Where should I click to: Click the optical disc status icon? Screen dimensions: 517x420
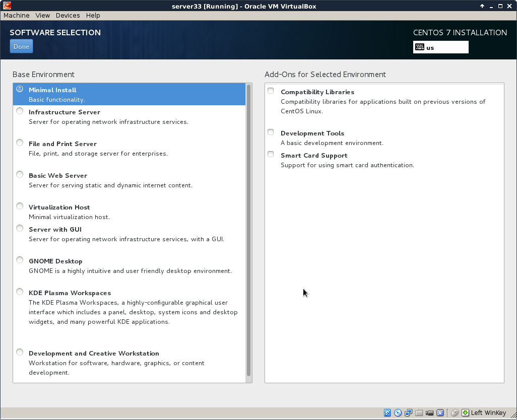(x=398, y=413)
